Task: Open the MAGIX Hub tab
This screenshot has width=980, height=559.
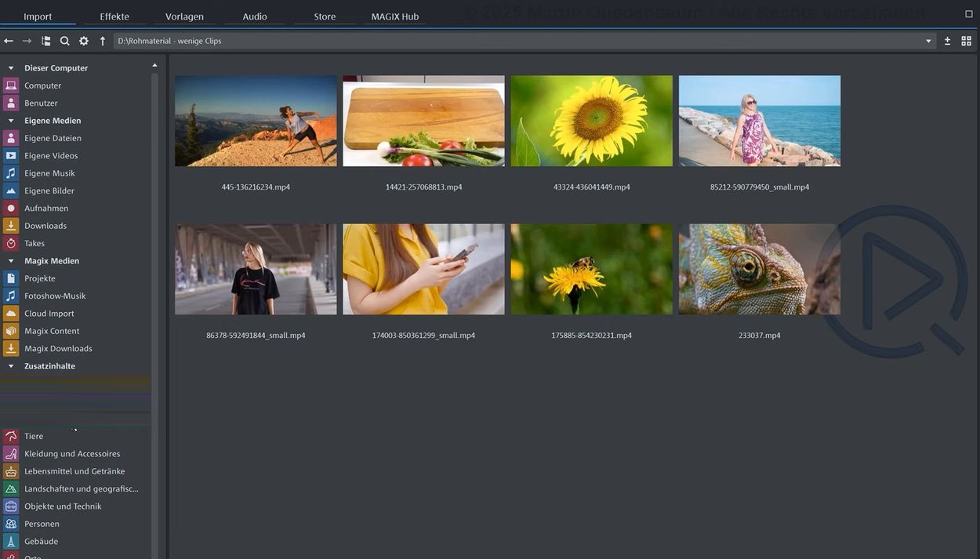Action: [395, 16]
